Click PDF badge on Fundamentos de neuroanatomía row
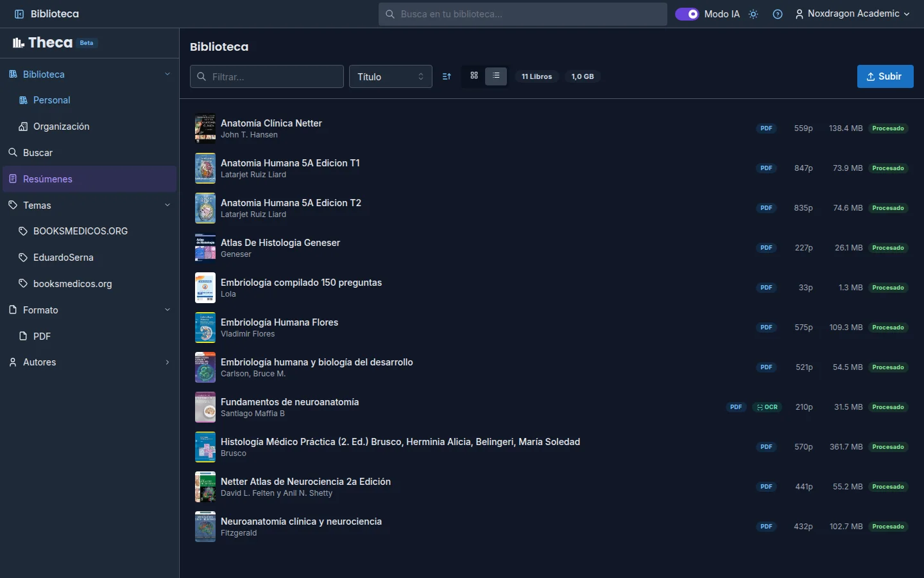 tap(736, 407)
